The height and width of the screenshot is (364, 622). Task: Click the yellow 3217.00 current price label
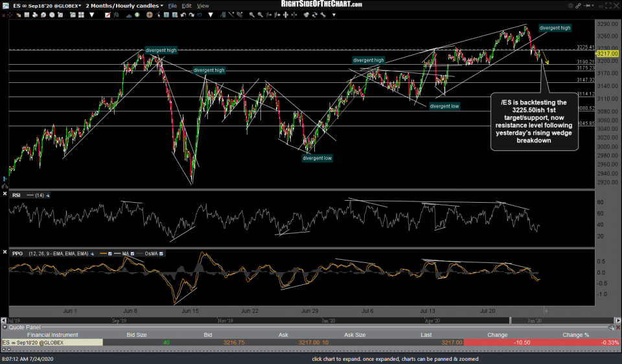(x=607, y=54)
